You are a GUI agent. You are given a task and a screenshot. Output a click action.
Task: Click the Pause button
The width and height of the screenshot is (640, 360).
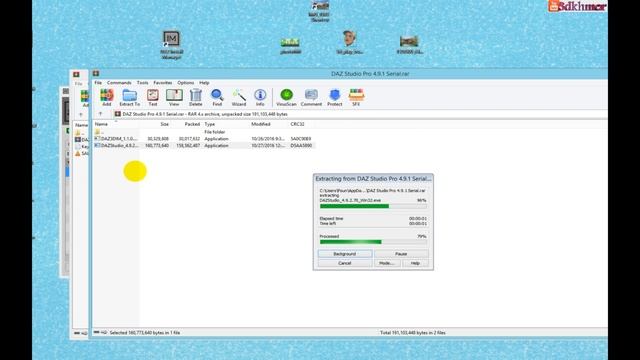pos(401,254)
